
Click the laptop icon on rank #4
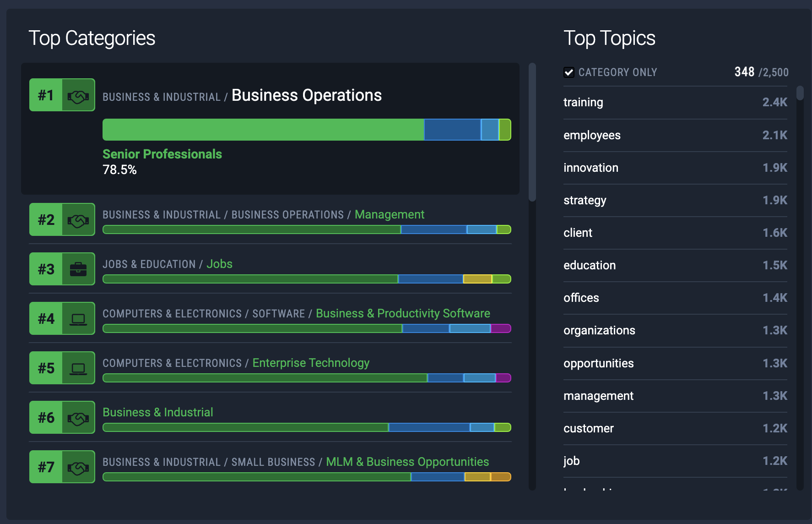pyautogui.click(x=78, y=319)
